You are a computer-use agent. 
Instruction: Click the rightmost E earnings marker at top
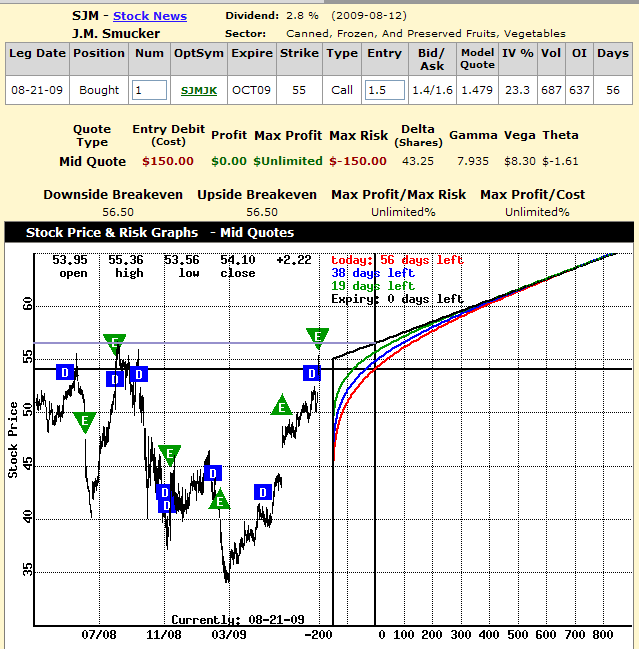coord(318,337)
